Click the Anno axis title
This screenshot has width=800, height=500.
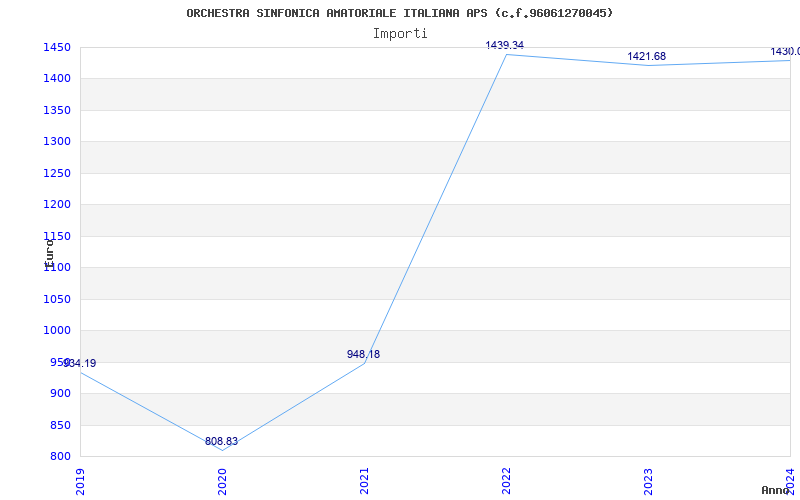[x=776, y=491]
